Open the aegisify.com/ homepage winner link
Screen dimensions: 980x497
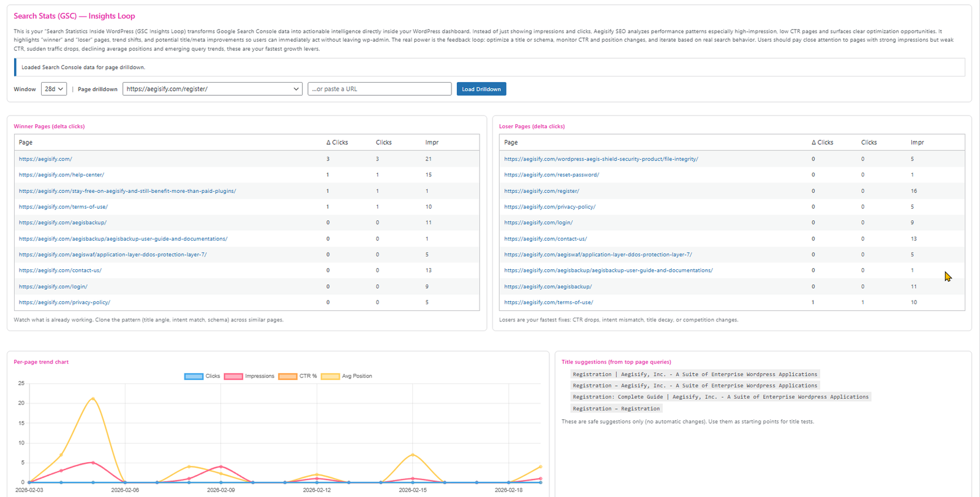tap(45, 159)
